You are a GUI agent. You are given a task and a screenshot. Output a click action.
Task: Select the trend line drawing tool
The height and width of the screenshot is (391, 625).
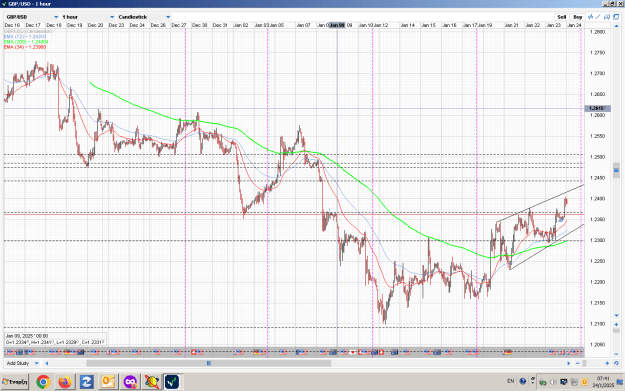(598, 17)
